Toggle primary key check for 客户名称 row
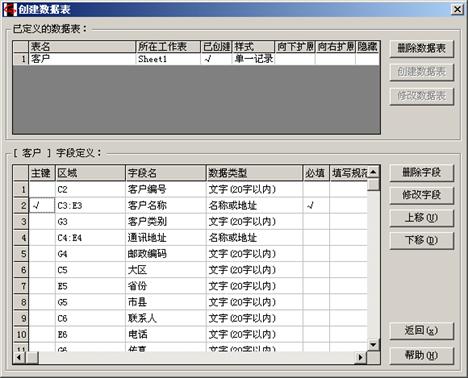Image resolution: width=468 pixels, height=378 pixels. tap(42, 206)
